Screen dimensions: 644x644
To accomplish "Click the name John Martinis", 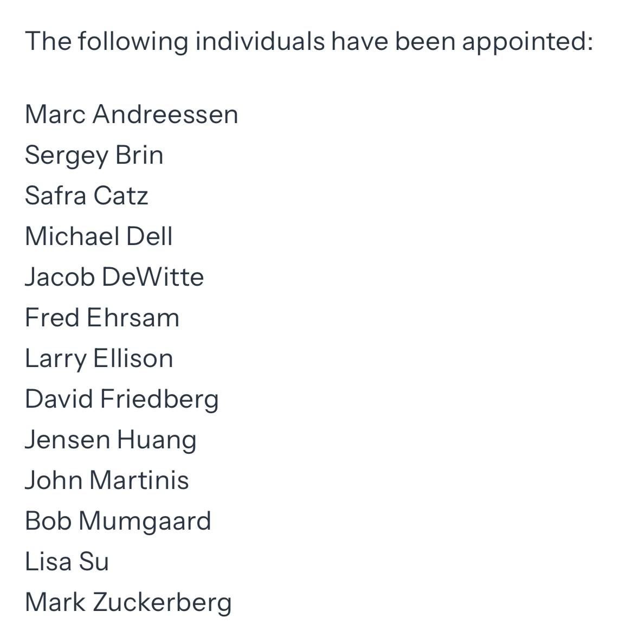I will 107,480.
